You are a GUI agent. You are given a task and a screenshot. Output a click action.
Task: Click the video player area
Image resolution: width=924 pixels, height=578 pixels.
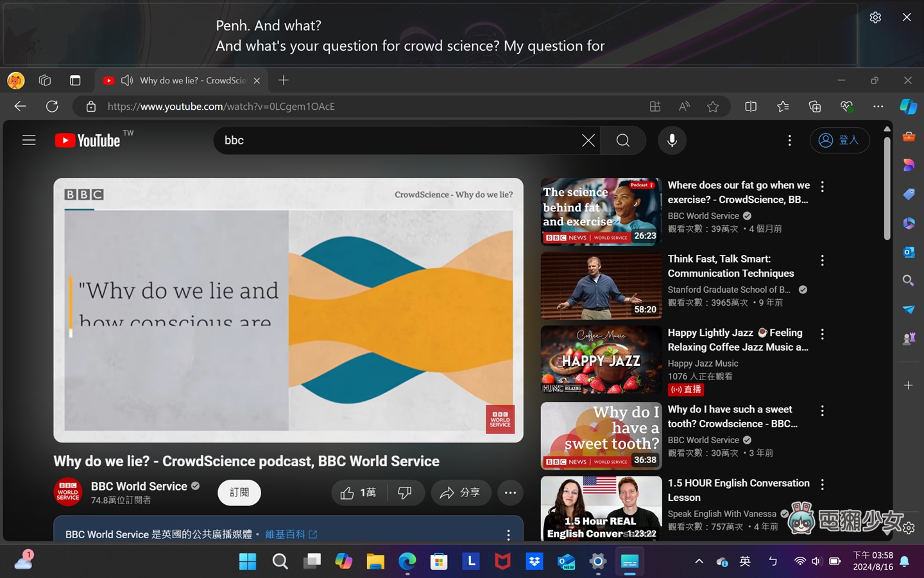coord(288,310)
